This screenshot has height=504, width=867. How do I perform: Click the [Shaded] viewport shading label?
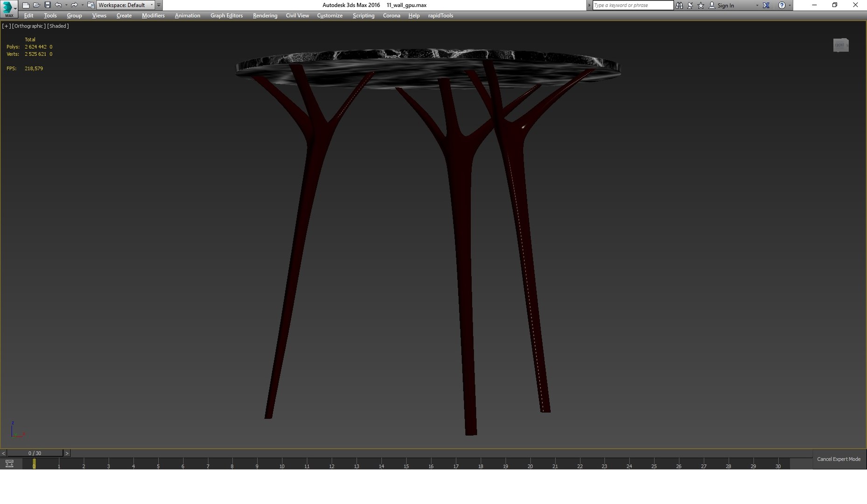pos(58,26)
